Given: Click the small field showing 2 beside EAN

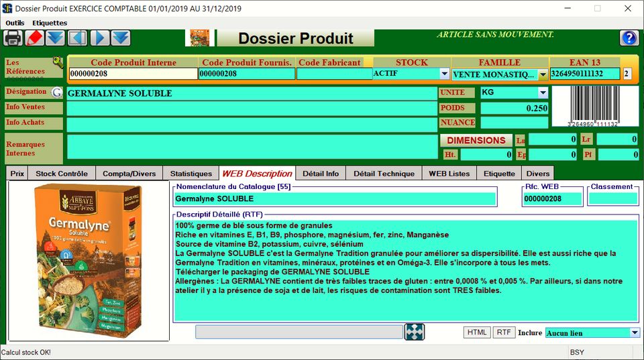Looking at the screenshot, I should [627, 74].
